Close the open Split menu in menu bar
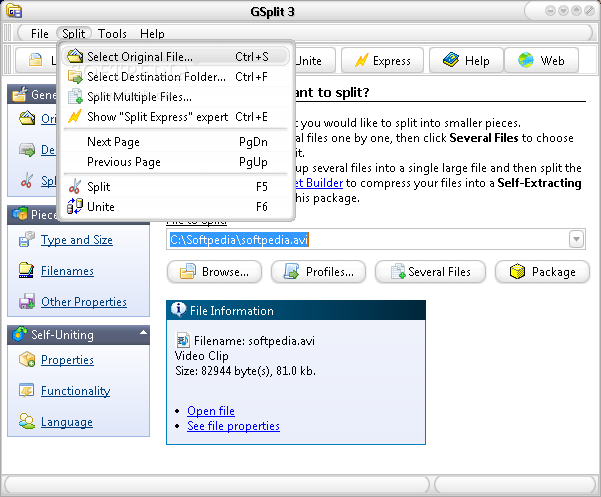Screen dimensions: 601x497 (x=74, y=34)
